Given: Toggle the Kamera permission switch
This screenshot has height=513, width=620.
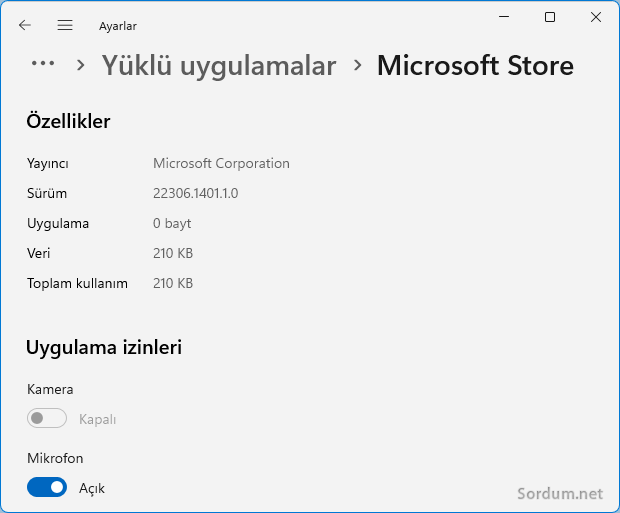Looking at the screenshot, I should [x=47, y=418].
